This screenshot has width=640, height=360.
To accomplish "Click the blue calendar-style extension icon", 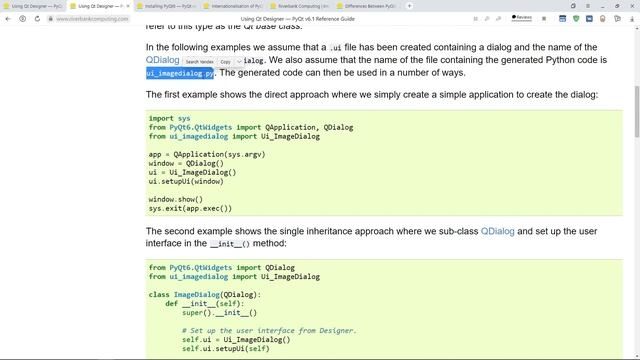I will point(562,18).
